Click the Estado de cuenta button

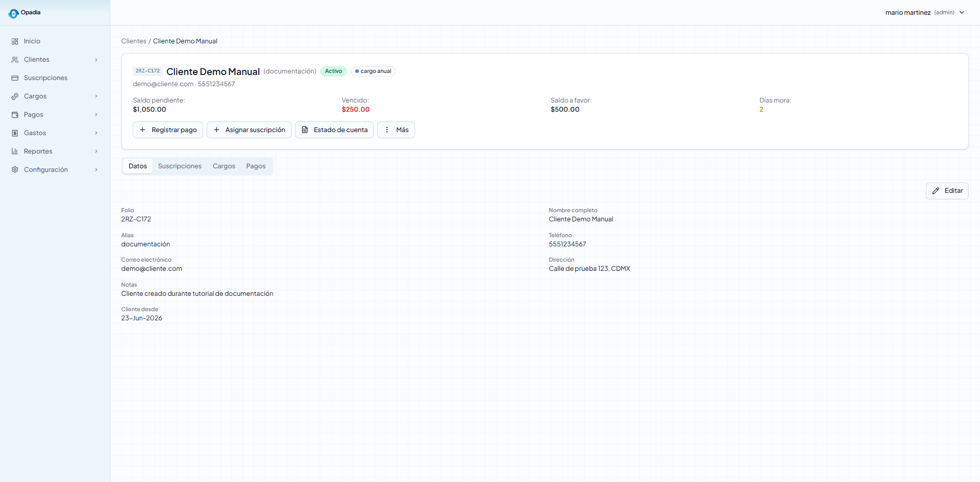[x=334, y=130]
